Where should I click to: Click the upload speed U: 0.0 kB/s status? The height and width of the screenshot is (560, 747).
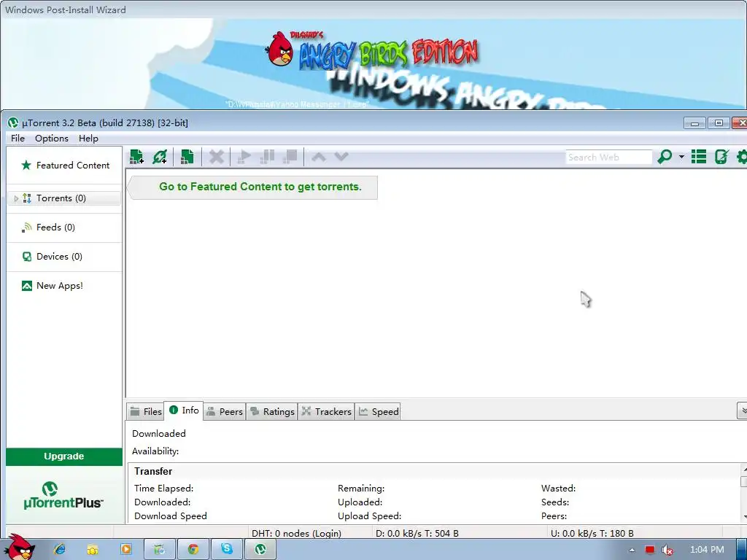coord(592,533)
